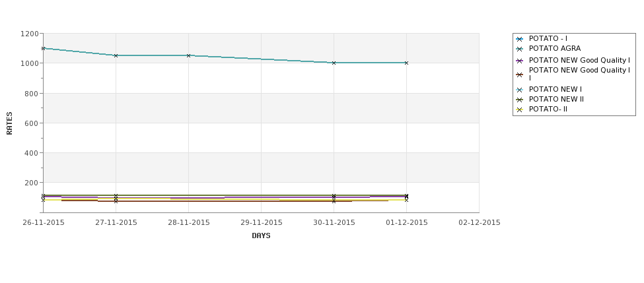Click the POTATO - I legend marker icon
The width and height of the screenshot is (644, 283).
tap(520, 40)
